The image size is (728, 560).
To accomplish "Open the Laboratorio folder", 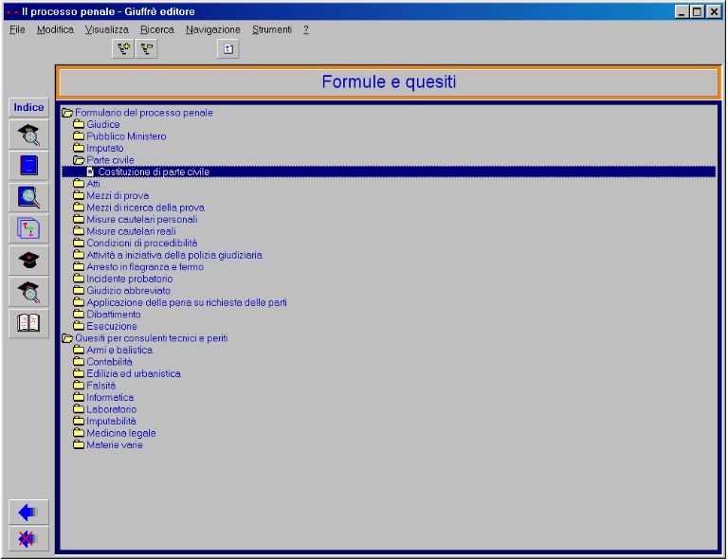I will pos(105,409).
